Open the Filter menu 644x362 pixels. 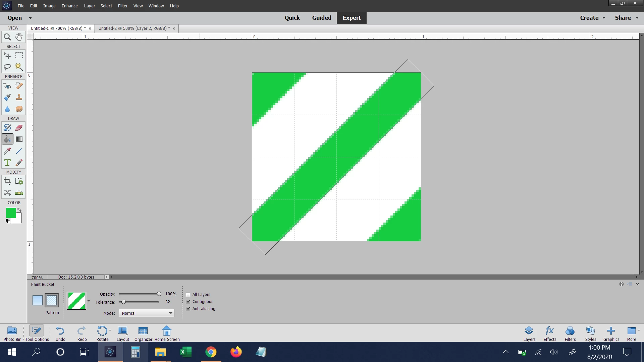(123, 6)
